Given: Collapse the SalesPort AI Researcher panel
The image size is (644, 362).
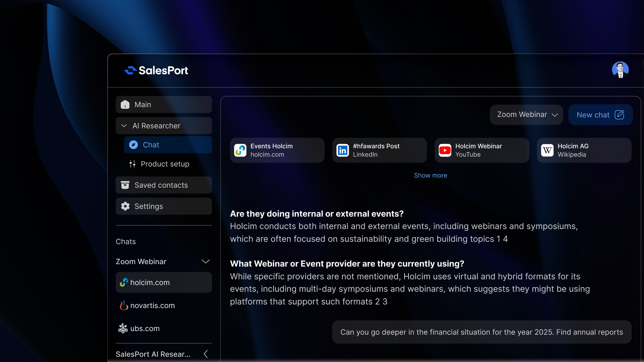Looking at the screenshot, I should (x=205, y=354).
